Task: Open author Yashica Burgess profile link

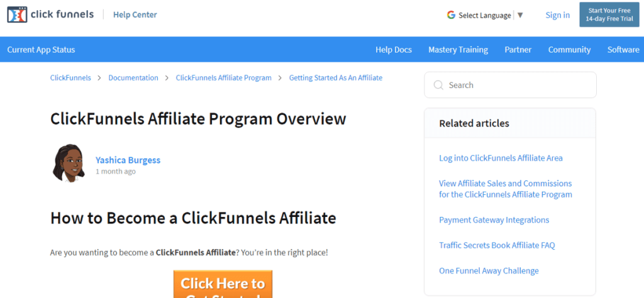Action: pyautogui.click(x=128, y=160)
